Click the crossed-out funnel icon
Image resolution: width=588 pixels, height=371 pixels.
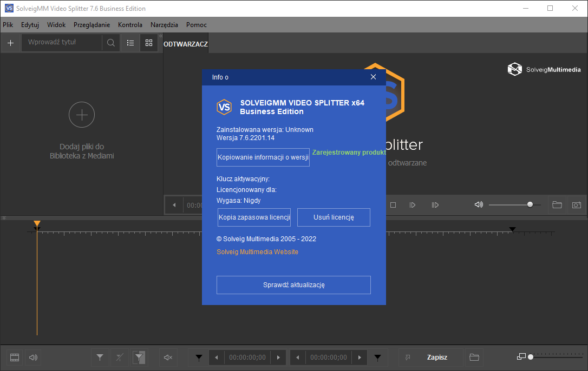(x=120, y=357)
